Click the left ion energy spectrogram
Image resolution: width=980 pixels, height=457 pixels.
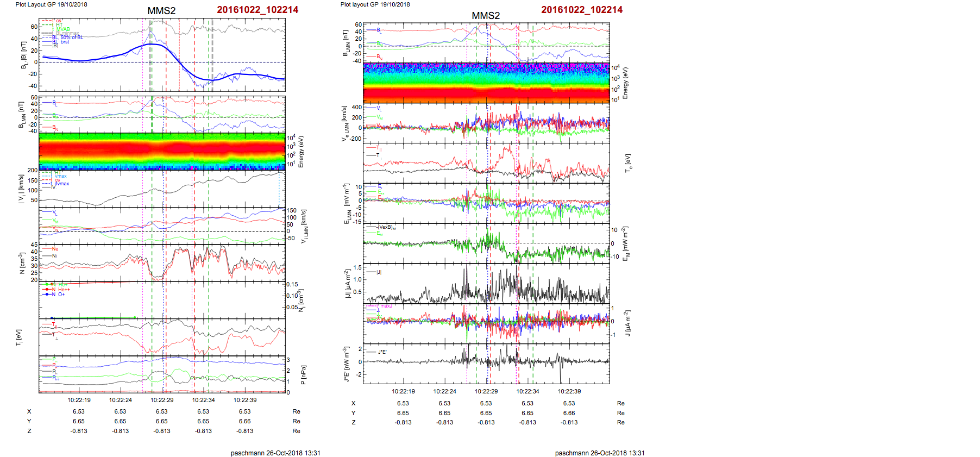pyautogui.click(x=162, y=151)
